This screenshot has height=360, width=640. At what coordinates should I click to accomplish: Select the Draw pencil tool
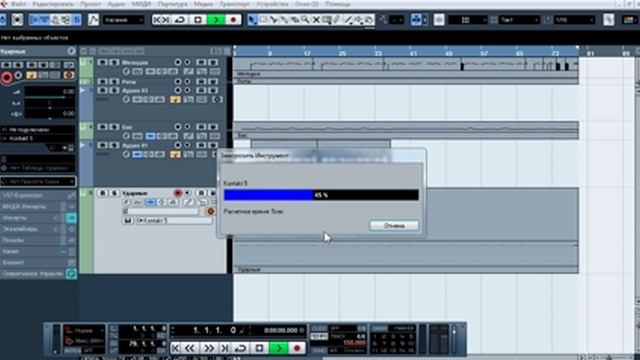[x=337, y=20]
